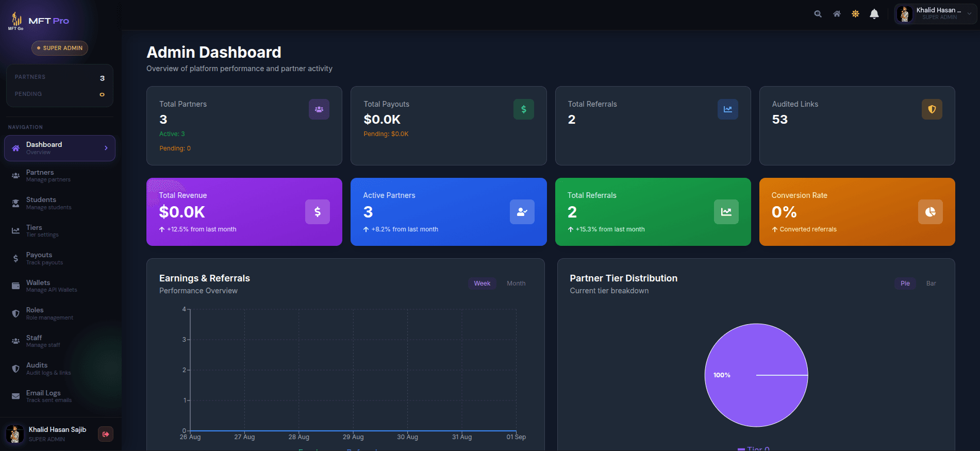Click the chart icon on the dark Total Referrals card

728,109
